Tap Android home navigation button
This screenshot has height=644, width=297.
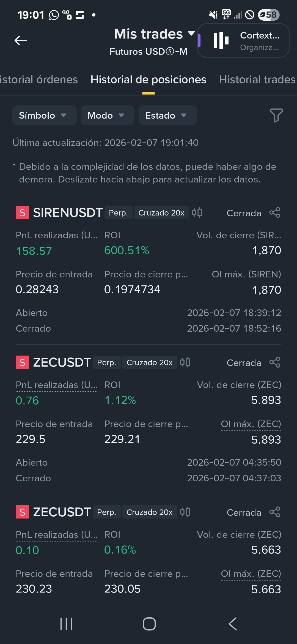149,624
